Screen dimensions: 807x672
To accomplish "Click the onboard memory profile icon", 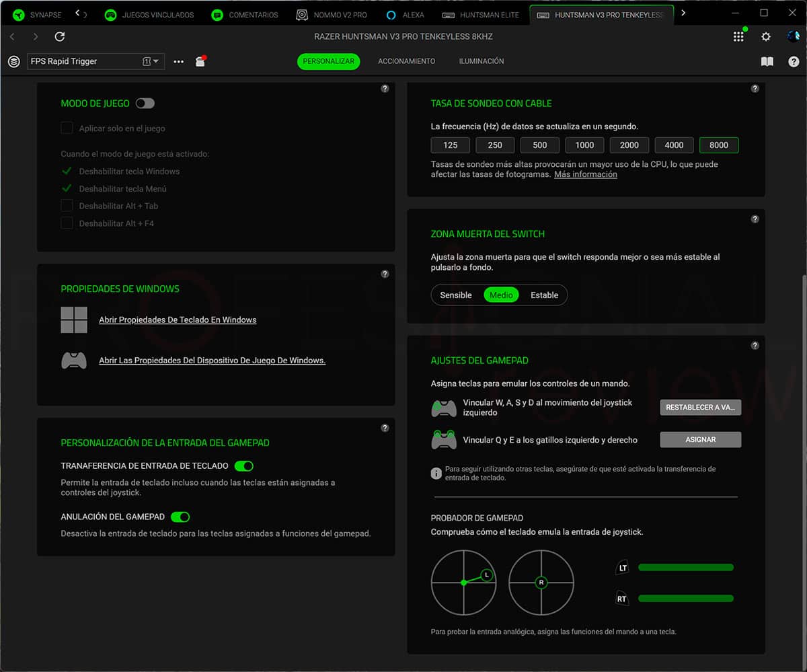I will click(x=200, y=61).
